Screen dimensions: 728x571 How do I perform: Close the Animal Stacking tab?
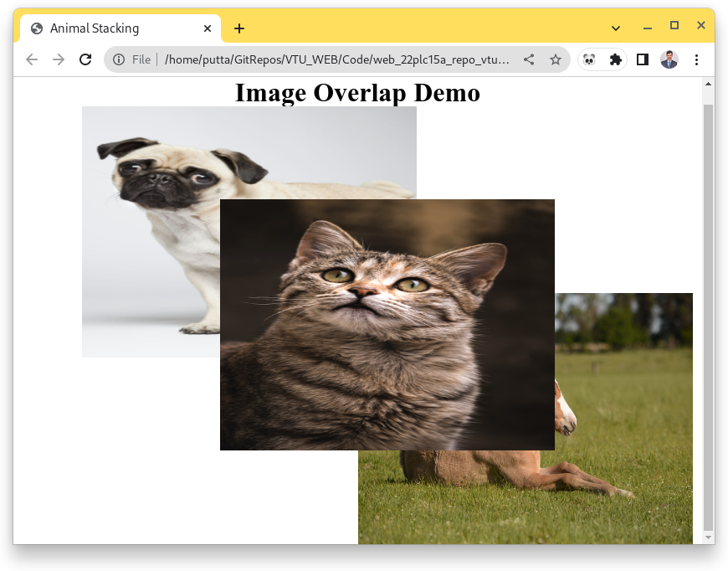click(208, 28)
